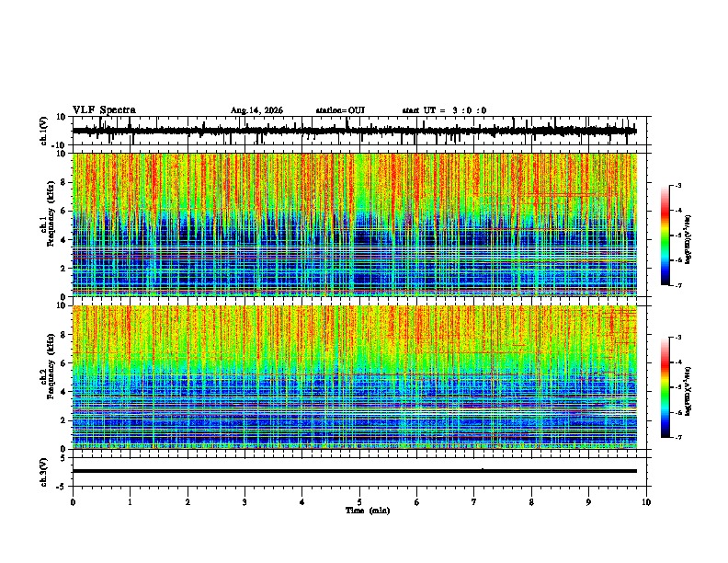Click the "8" tick on ch.1 frequency axis

[x=64, y=182]
